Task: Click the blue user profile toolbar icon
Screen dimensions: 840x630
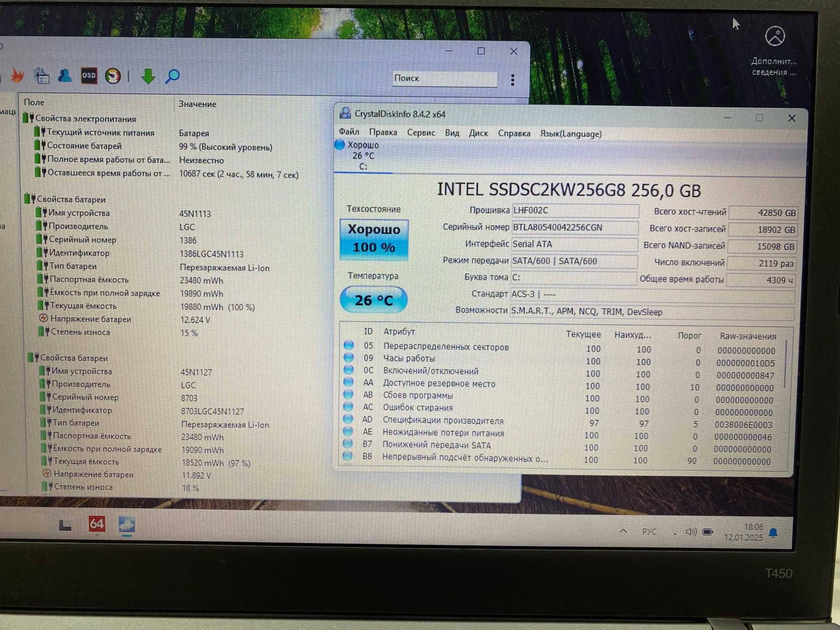Action: coord(65,76)
